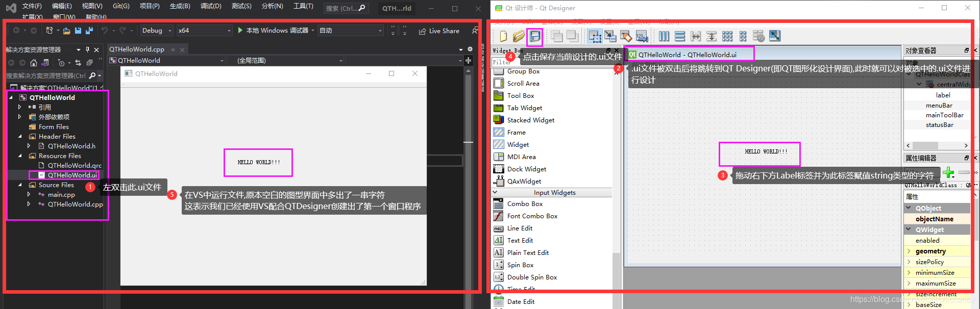Viewport: 980px width, 309px height.
Task: Pin the QTHelloWorld.cpp tab
Action: click(173, 49)
